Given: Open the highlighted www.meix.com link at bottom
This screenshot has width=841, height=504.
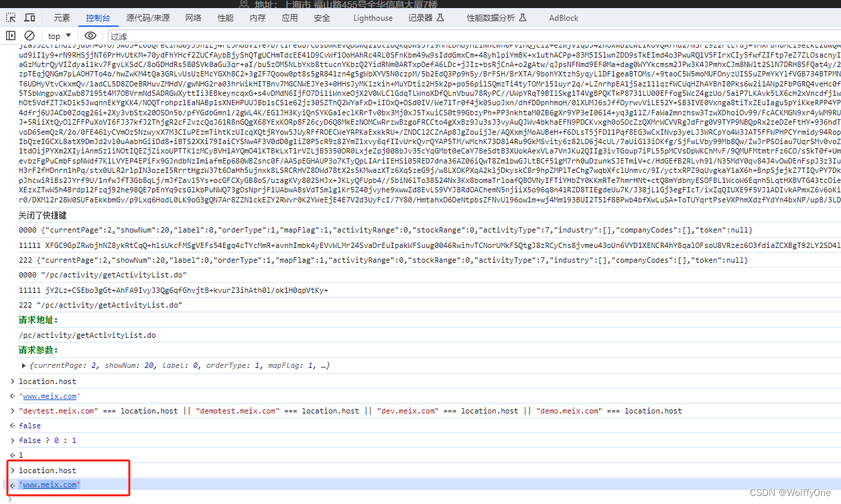Looking at the screenshot, I should pyautogui.click(x=50, y=485).
